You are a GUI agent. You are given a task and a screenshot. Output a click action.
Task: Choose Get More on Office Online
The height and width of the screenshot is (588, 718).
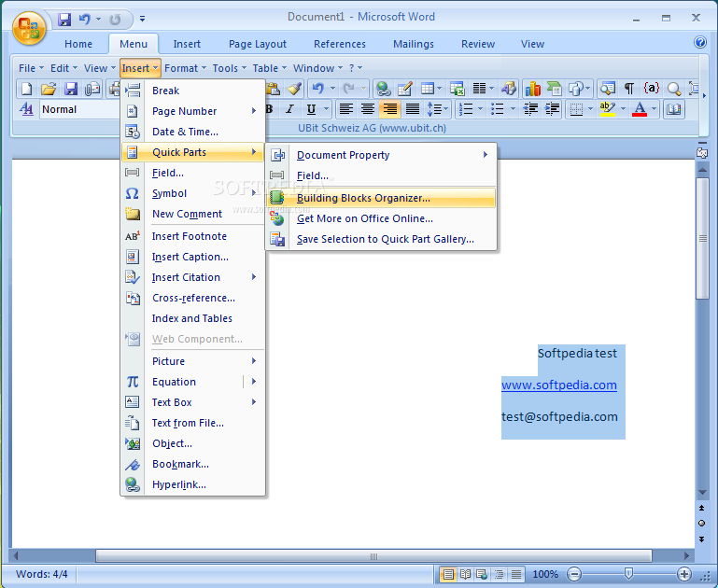pos(381,218)
